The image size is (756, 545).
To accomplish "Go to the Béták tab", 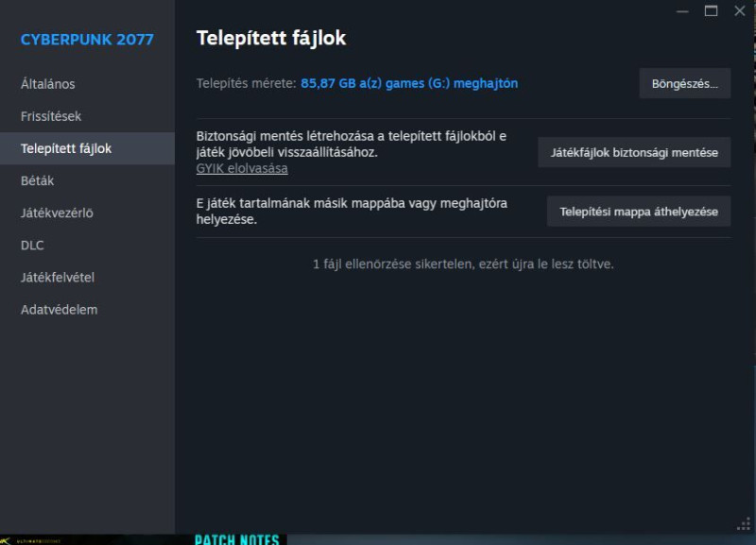I will (38, 180).
